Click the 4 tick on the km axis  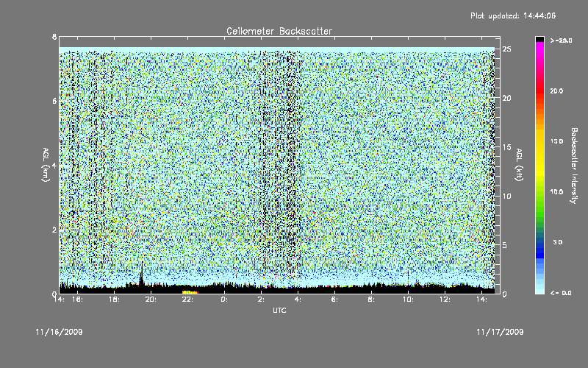tap(54, 166)
